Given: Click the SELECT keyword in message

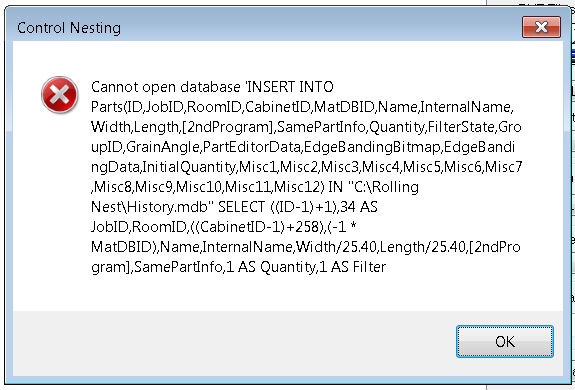Looking at the screenshot, I should click(242, 207).
